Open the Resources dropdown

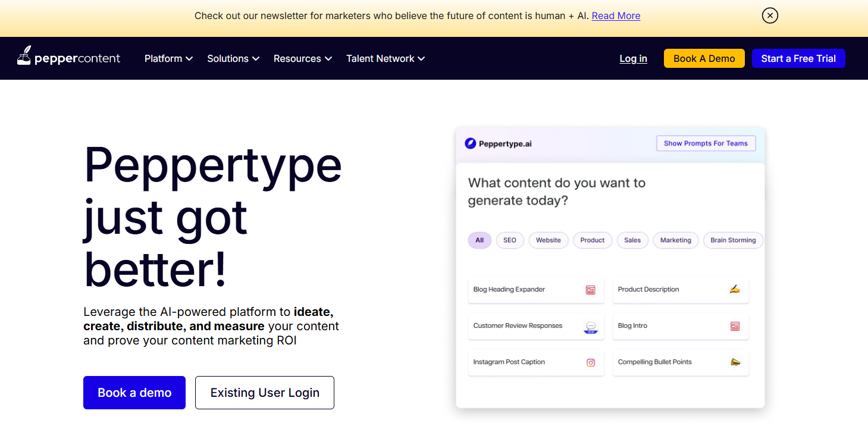pyautogui.click(x=303, y=58)
